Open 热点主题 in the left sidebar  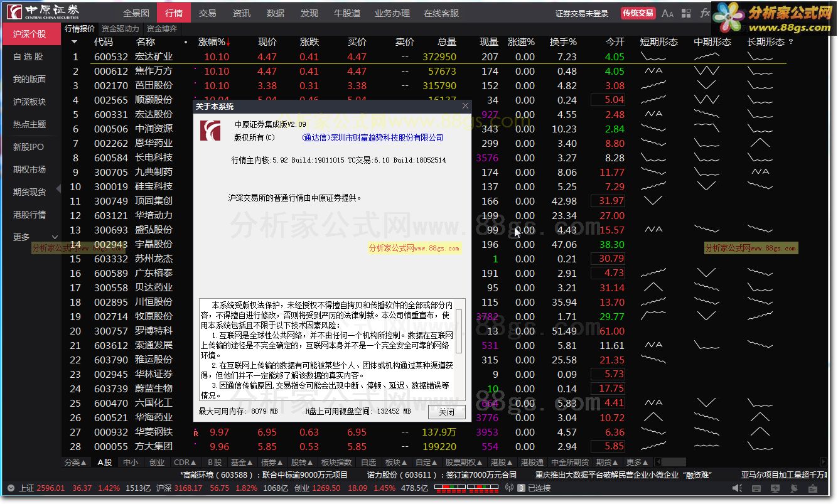click(x=31, y=124)
